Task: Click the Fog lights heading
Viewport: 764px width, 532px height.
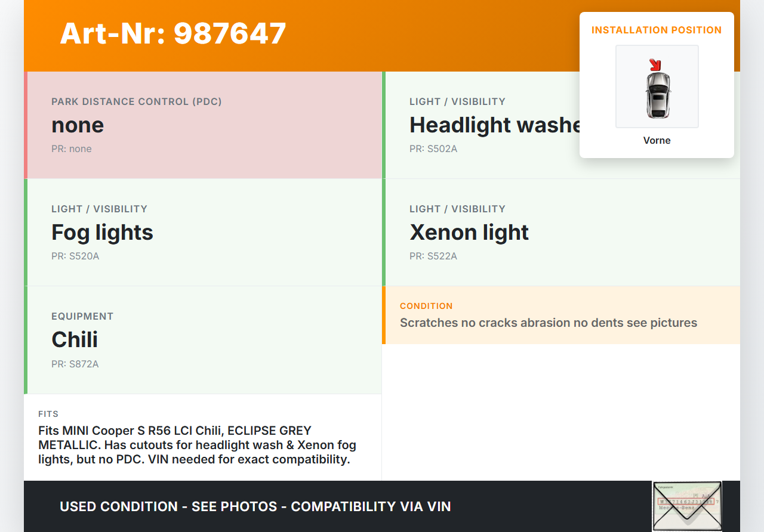Action: point(102,233)
